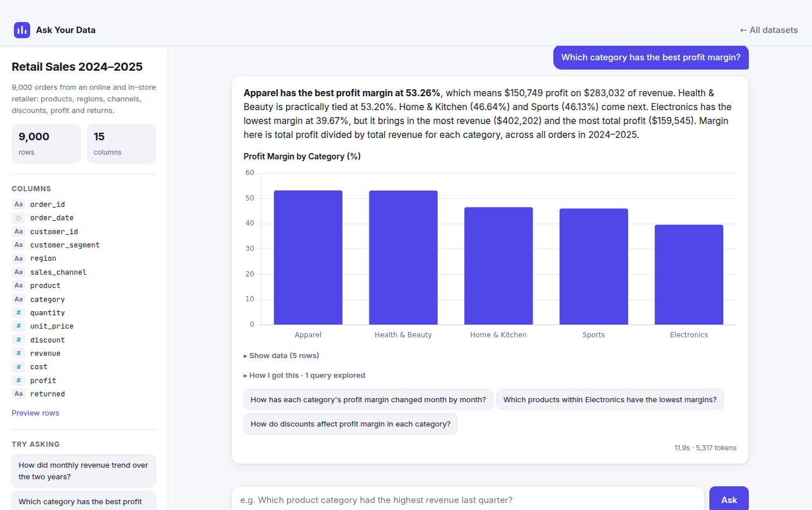The width and height of the screenshot is (812, 510).
Task: Click the clock date icon beside order_date
Action: point(19,218)
